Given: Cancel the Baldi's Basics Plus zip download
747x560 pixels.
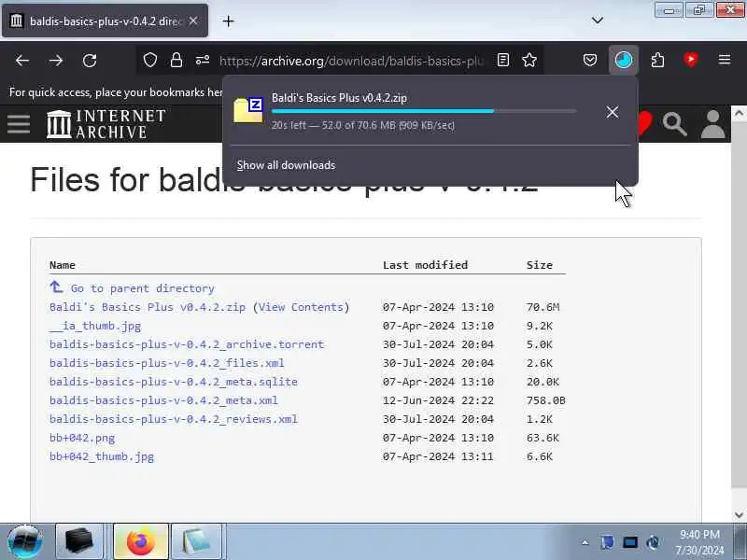Looking at the screenshot, I should click(x=613, y=112).
